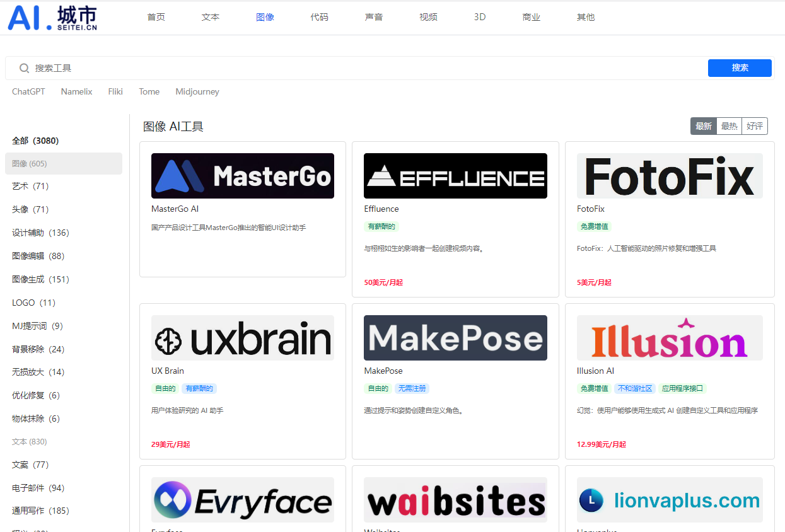Image resolution: width=785 pixels, height=532 pixels.
Task: Open the uxbrain logo banner
Action: pos(243,338)
